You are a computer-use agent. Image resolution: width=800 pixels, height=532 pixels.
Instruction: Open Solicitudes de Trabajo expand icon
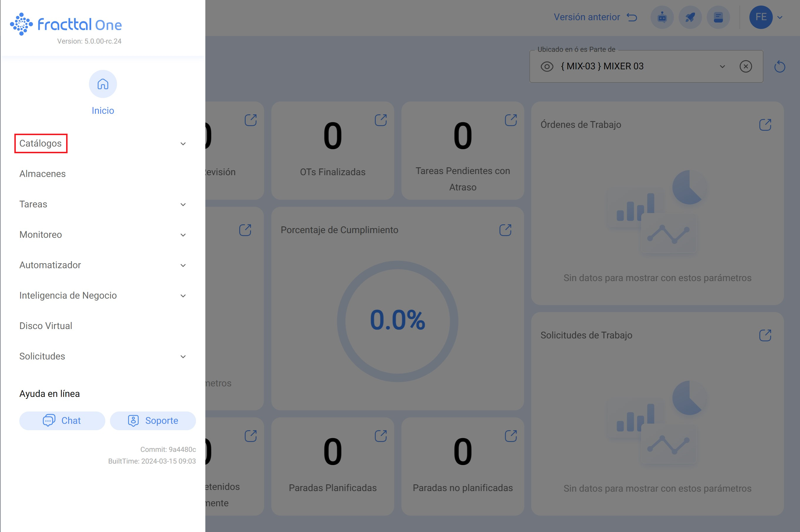[x=765, y=335]
